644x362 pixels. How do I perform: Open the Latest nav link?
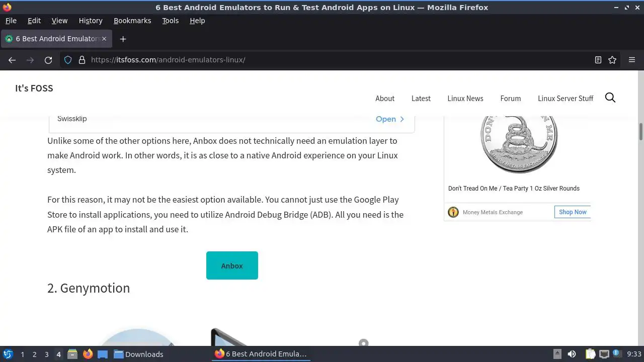click(x=421, y=99)
